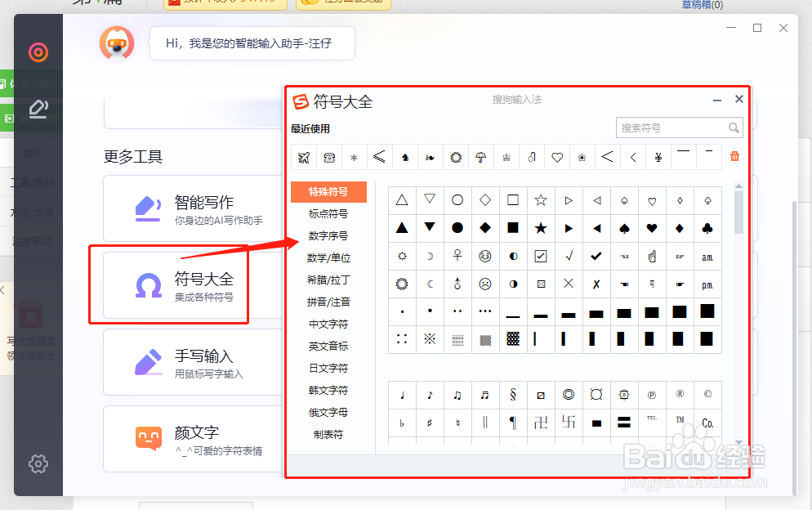Clear recent symbols with the trash icon

[x=734, y=156]
